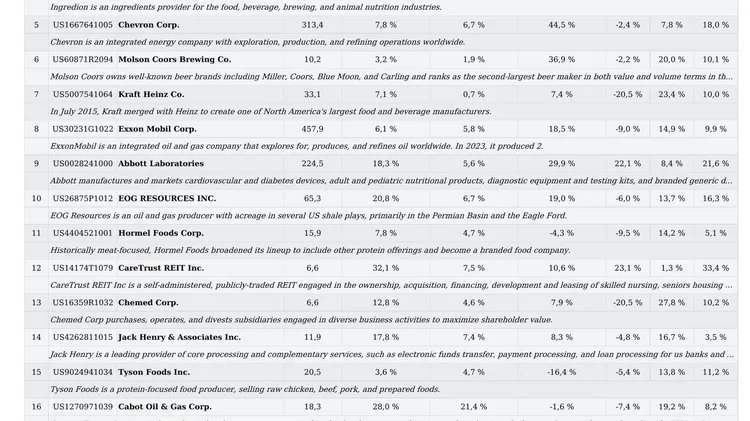Click row number 12 for CareTrust
The width and height of the screenshot is (750, 421).
pos(36,268)
